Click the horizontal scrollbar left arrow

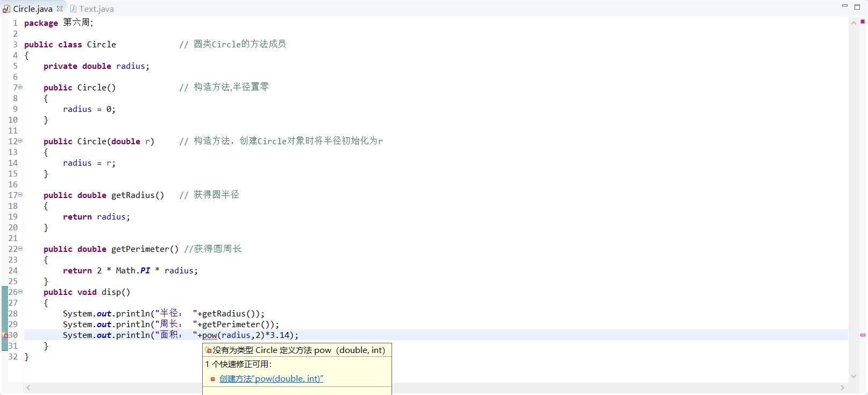click(x=29, y=387)
